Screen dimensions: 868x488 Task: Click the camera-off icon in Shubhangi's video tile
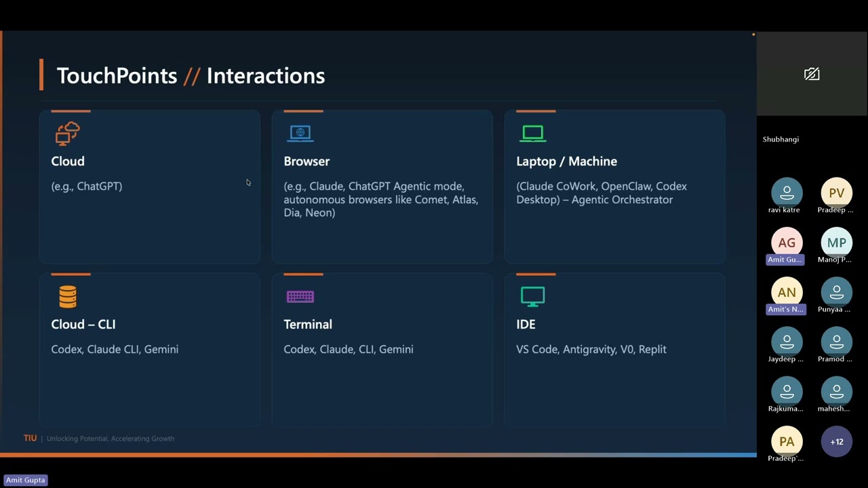pos(812,74)
